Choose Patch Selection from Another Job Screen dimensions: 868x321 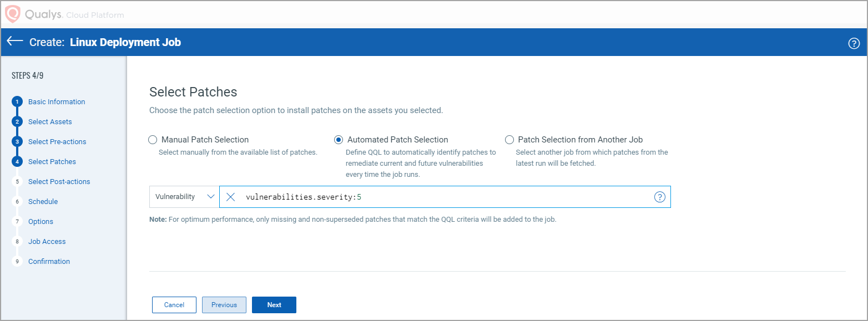[509, 140]
